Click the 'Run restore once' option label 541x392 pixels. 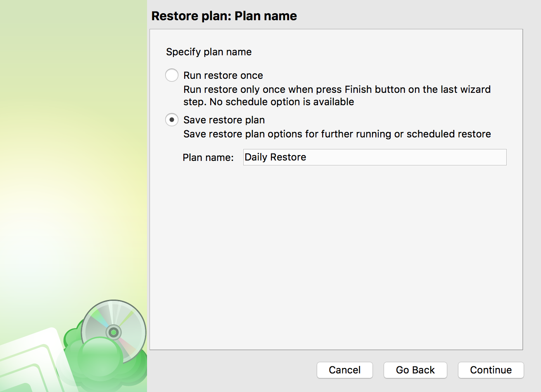[223, 76]
